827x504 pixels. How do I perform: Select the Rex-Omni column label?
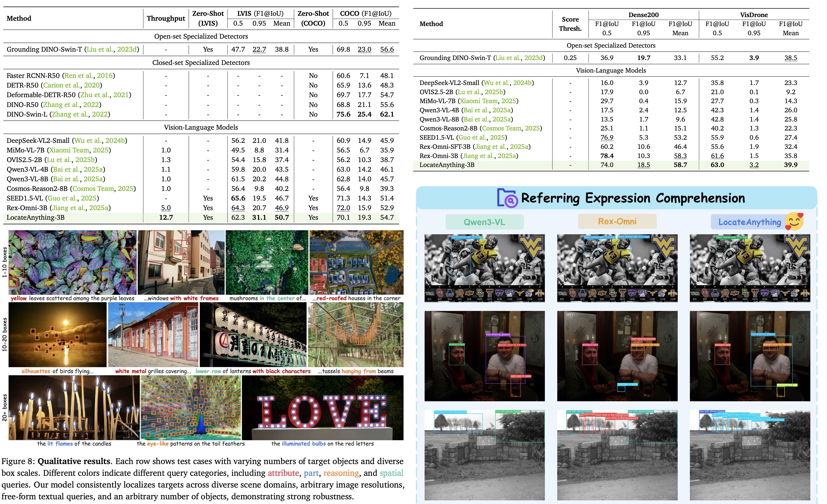(x=617, y=221)
